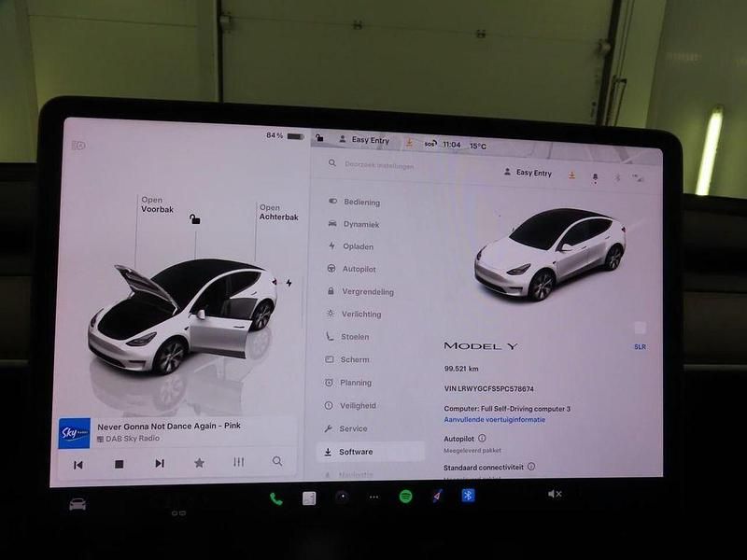Stop media playback
The image size is (747, 560).
point(120,461)
